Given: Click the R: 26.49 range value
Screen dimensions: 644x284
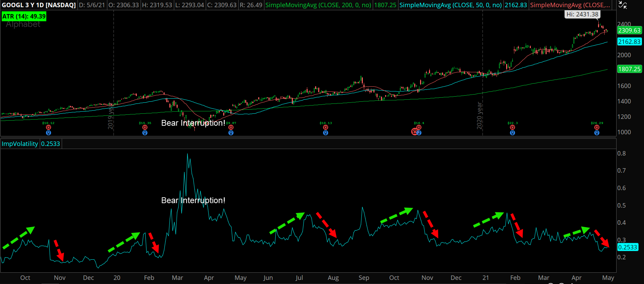Looking at the screenshot, I should coord(251,5).
